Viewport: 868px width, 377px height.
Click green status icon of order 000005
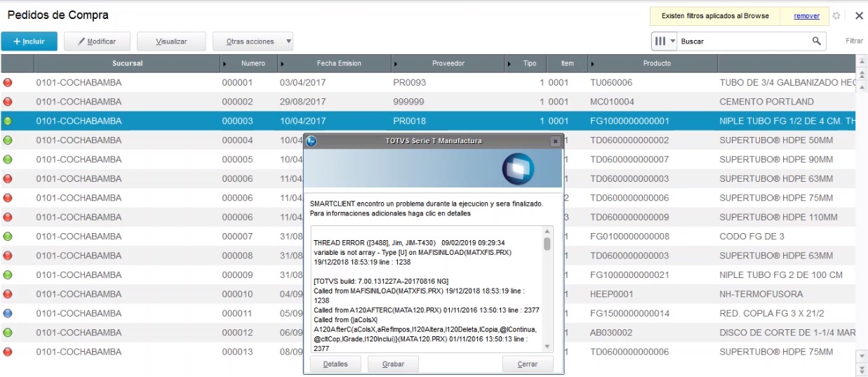coord(8,159)
